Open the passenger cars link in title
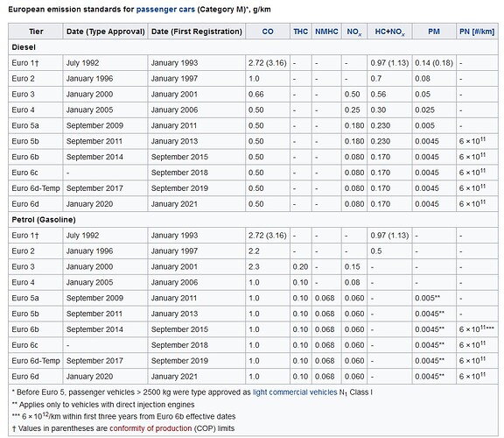The height and width of the screenshot is (438, 504). point(165,10)
